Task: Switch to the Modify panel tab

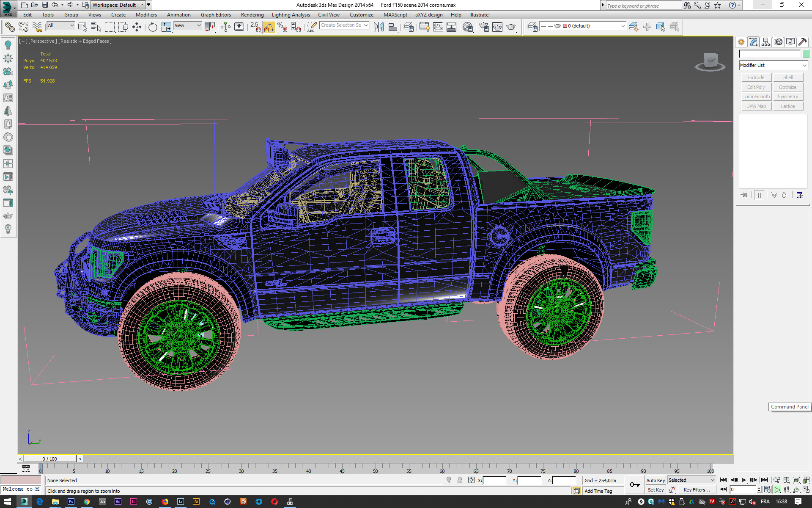Action: pos(753,42)
